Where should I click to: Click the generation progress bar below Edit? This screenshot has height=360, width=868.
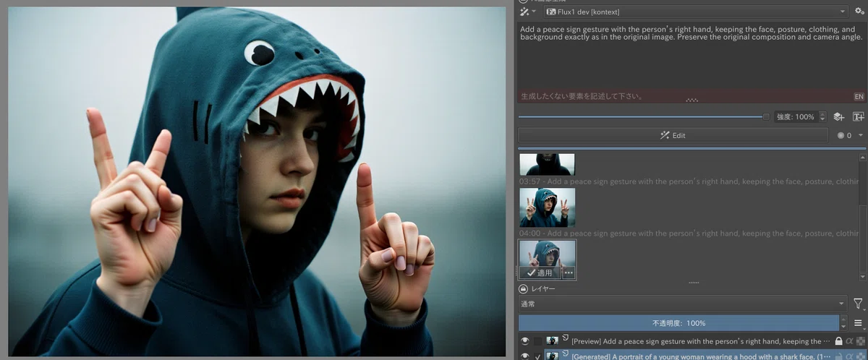click(x=692, y=148)
